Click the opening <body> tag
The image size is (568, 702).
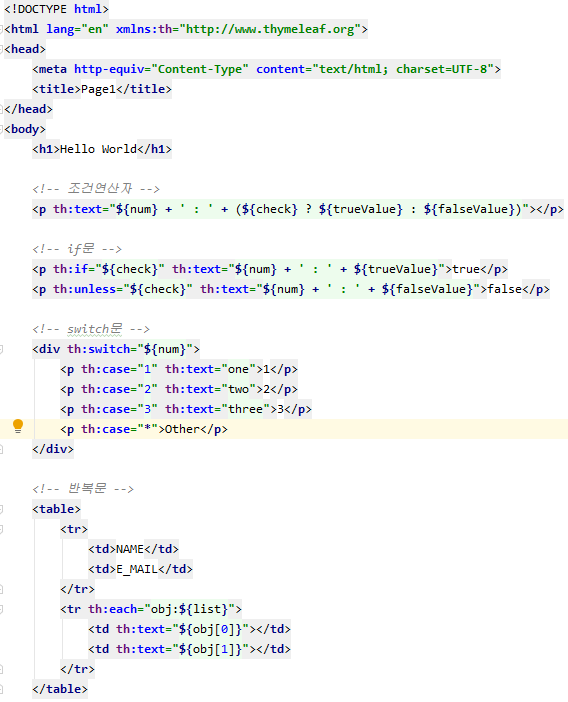pyautogui.click(x=25, y=129)
